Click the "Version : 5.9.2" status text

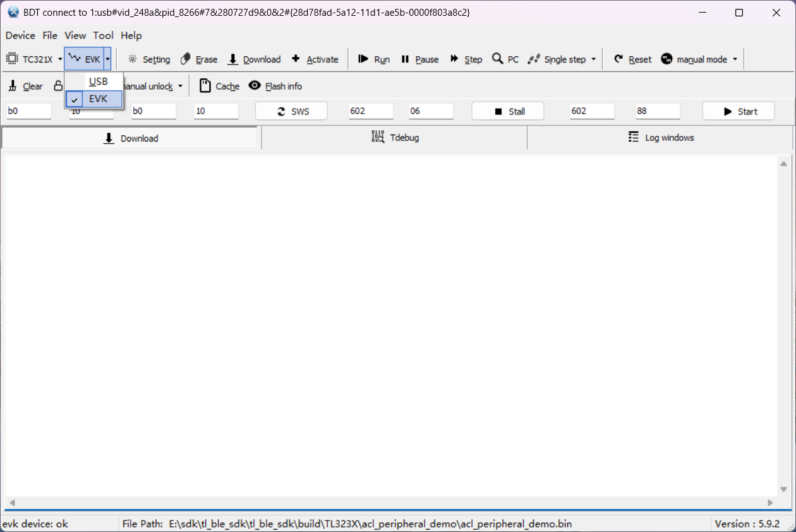click(x=747, y=524)
